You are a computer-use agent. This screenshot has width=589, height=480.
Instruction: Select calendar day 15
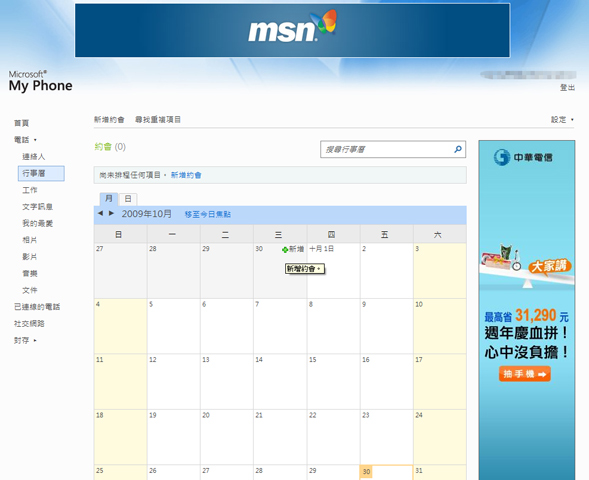click(334, 381)
